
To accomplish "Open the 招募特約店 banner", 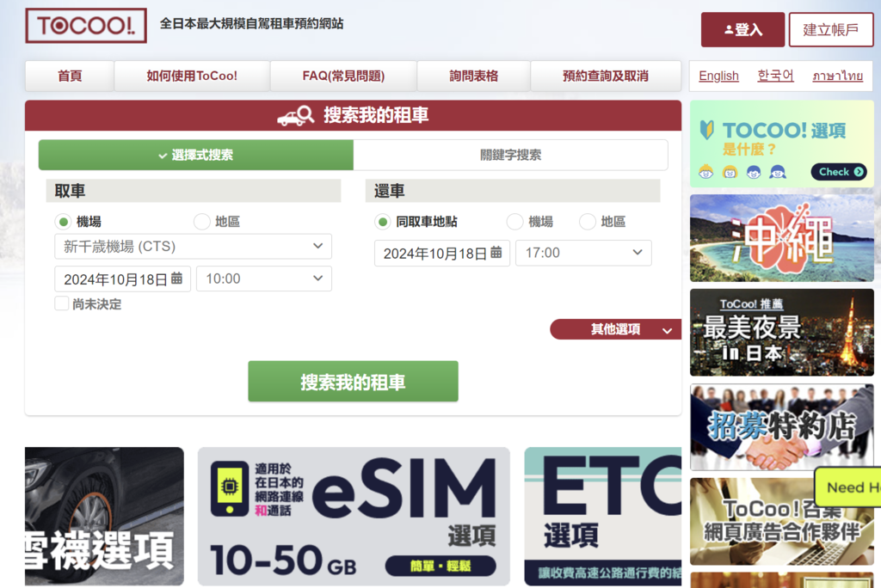I will coord(781,427).
